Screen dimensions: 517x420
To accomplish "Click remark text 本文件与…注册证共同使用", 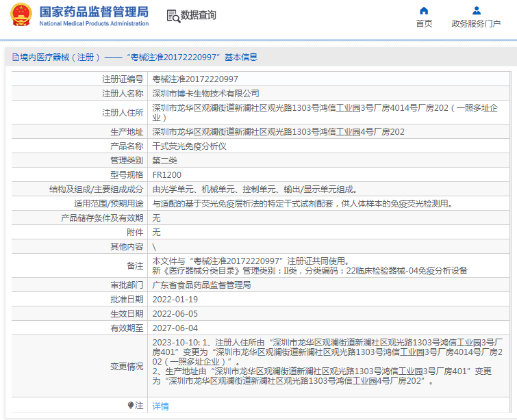I will pos(251,261).
